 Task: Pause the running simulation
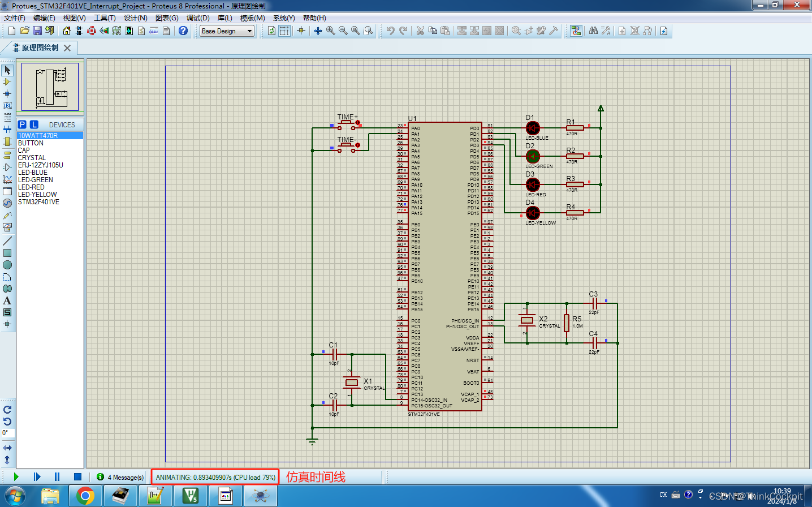(57, 477)
